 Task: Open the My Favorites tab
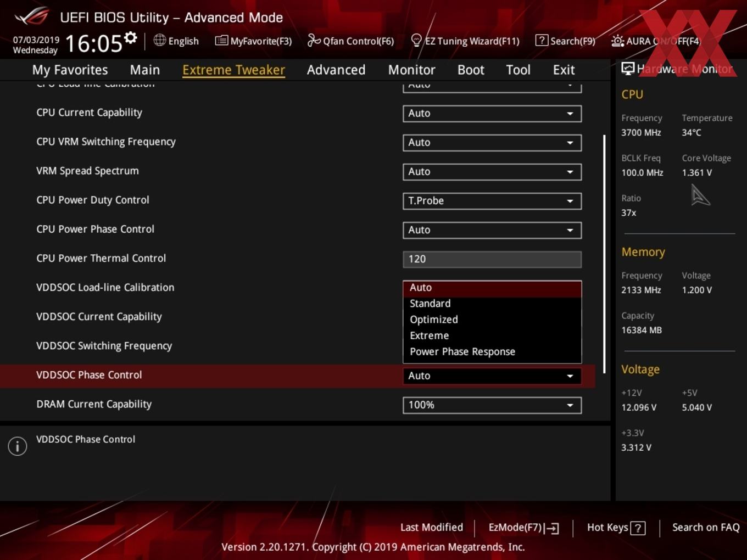70,70
